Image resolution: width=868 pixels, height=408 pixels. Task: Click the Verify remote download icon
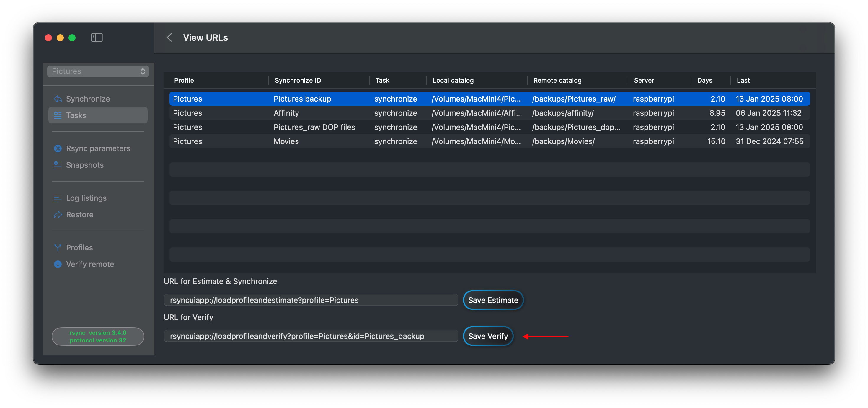point(58,264)
